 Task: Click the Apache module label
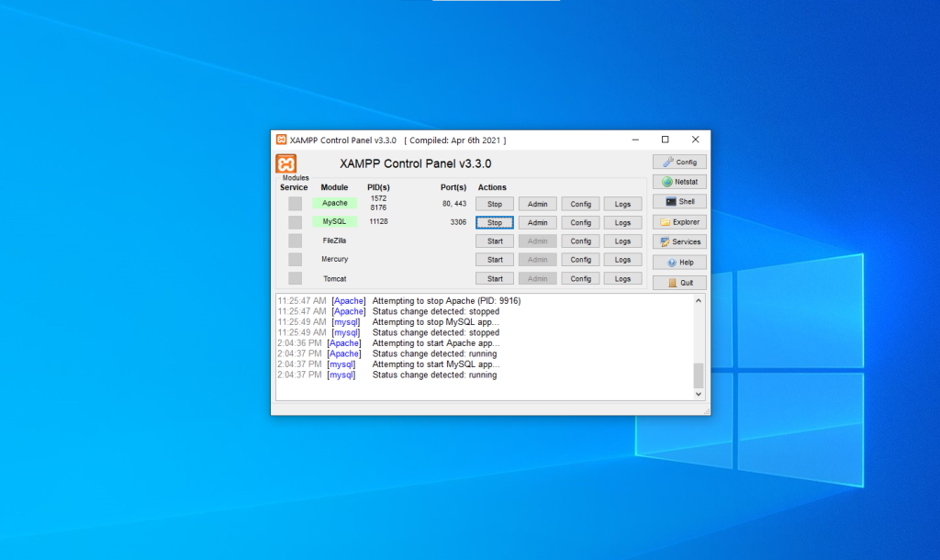coord(334,203)
